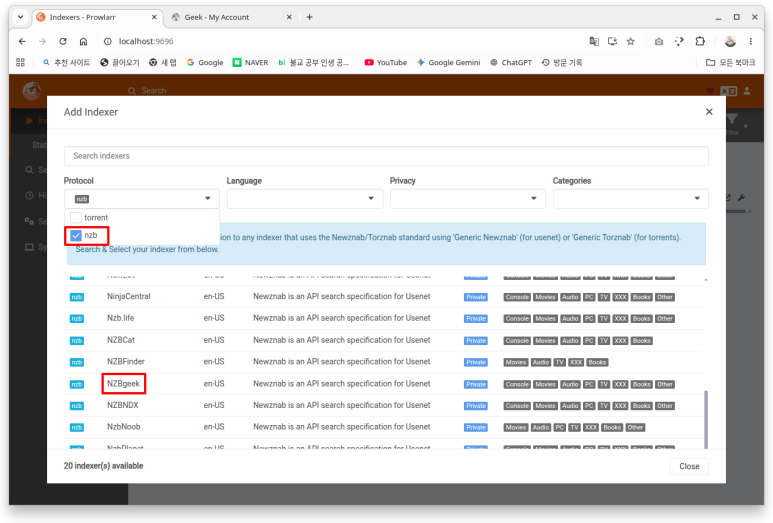Image resolution: width=773 pixels, height=523 pixels.
Task: Reload the Prowlarr page
Action: tap(63, 41)
